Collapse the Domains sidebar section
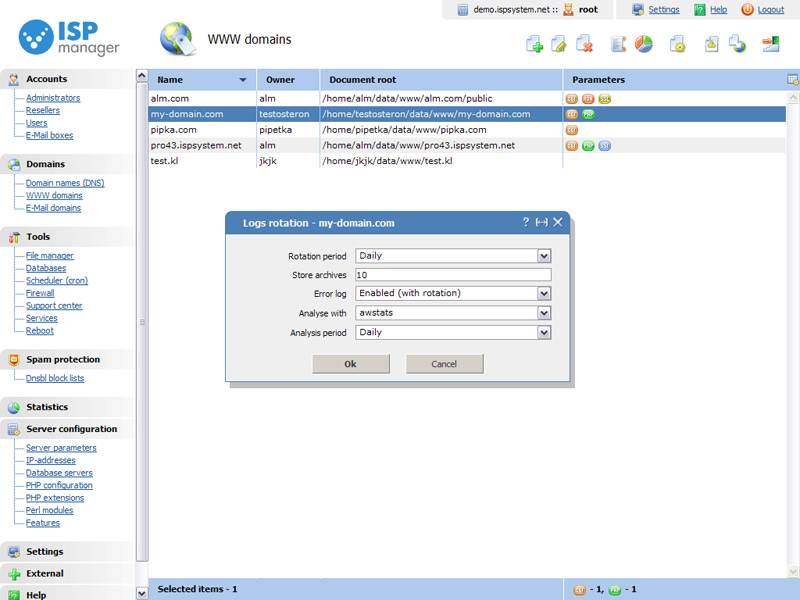 pos(68,164)
